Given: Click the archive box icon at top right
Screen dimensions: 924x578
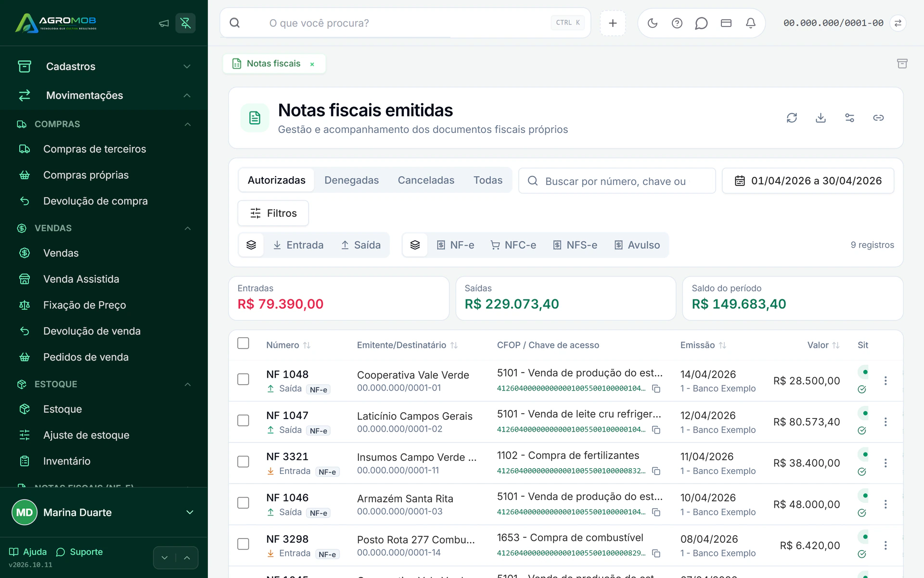Looking at the screenshot, I should pos(902,64).
